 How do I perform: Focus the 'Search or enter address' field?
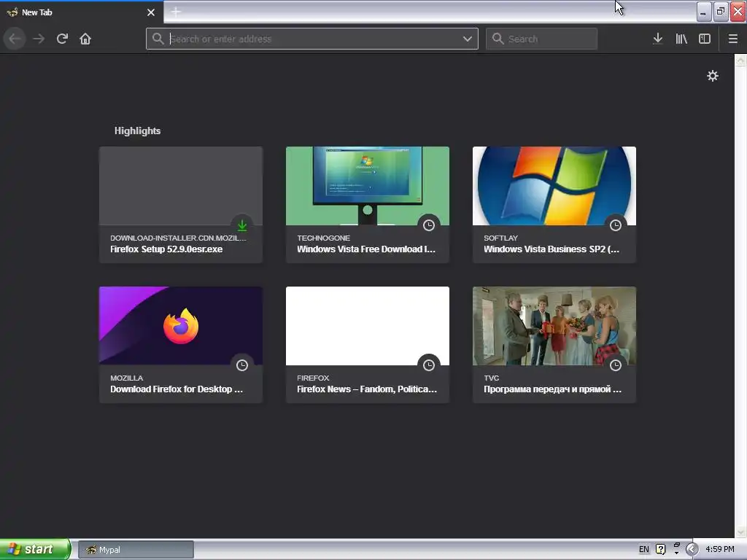click(312, 39)
